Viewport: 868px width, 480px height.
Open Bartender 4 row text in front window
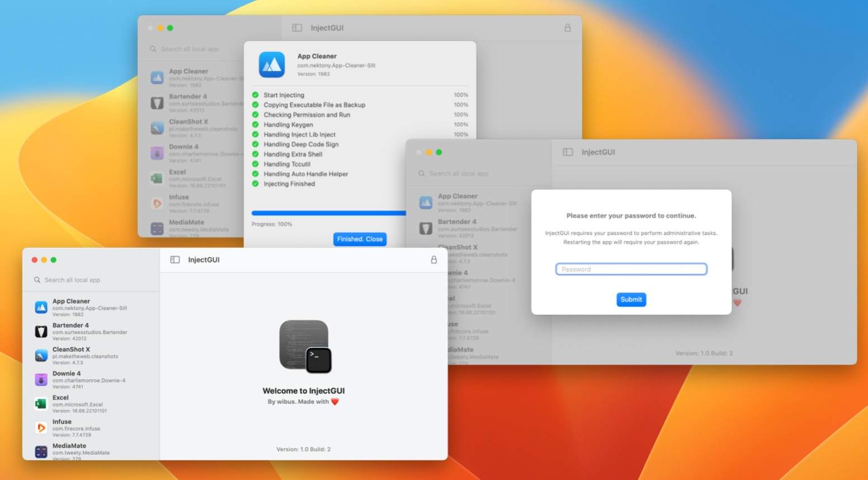coord(89,331)
